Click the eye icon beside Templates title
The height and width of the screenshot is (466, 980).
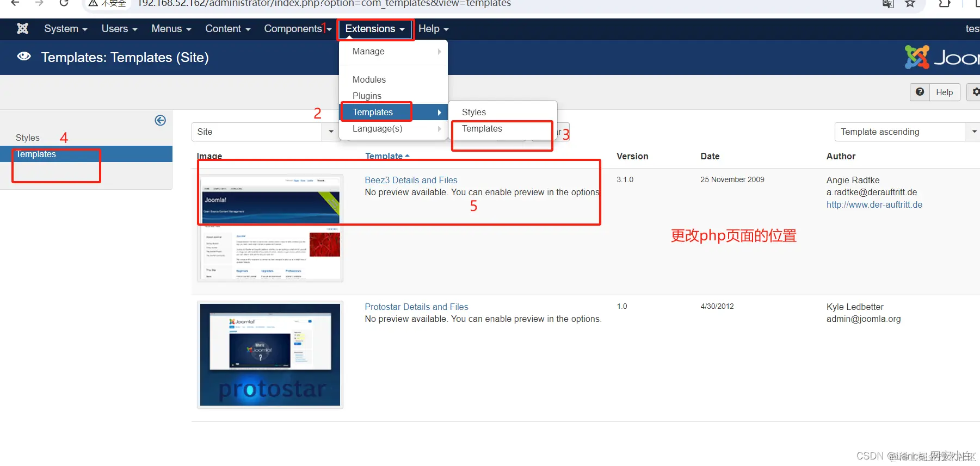tap(24, 57)
